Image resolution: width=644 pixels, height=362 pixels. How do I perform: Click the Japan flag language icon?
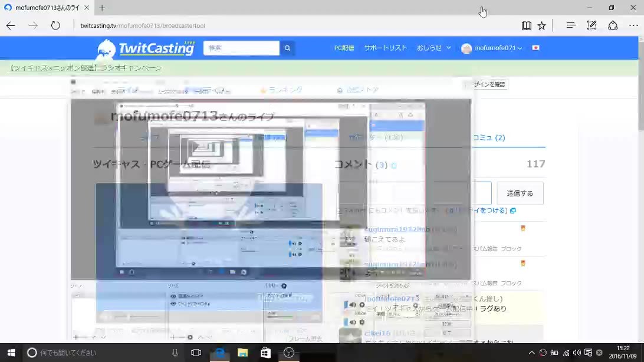[535, 48]
